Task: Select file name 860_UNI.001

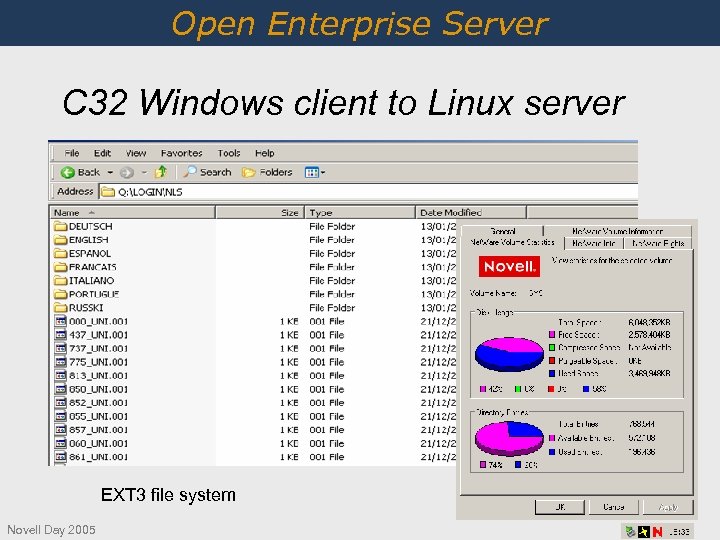Action: (x=98, y=443)
